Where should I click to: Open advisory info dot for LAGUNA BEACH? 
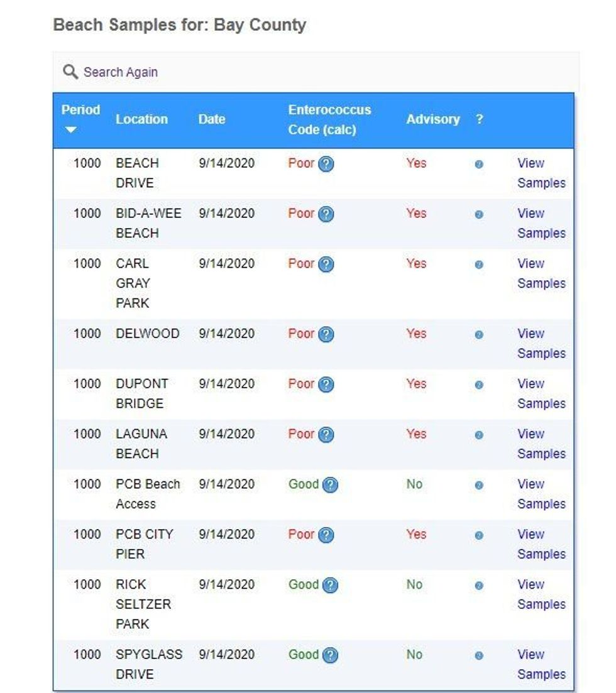tap(479, 435)
